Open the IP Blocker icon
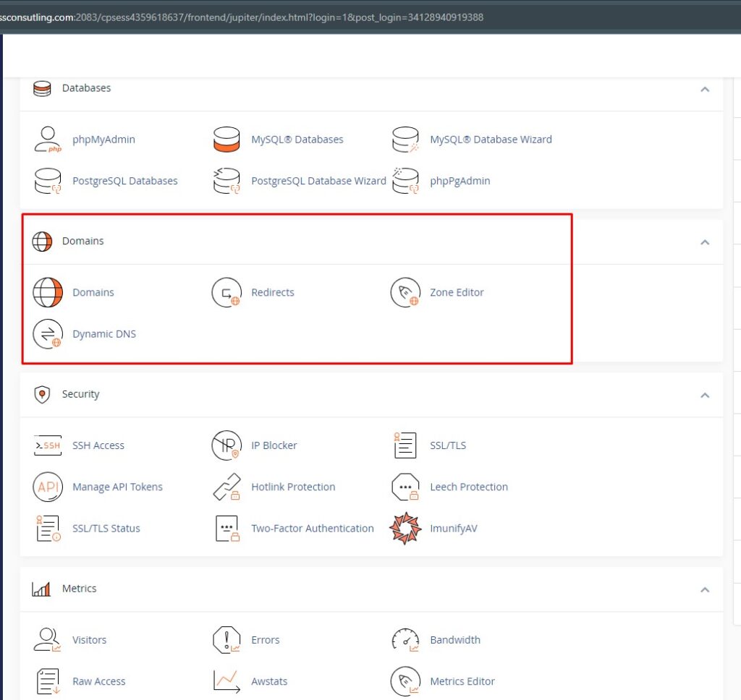 click(x=226, y=445)
